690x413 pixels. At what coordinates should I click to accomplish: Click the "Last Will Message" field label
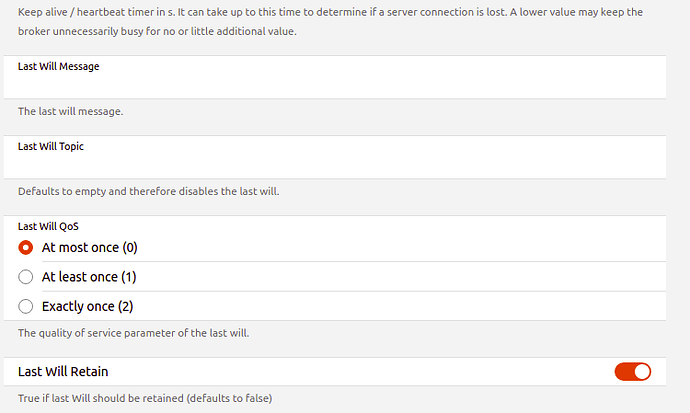(58, 67)
